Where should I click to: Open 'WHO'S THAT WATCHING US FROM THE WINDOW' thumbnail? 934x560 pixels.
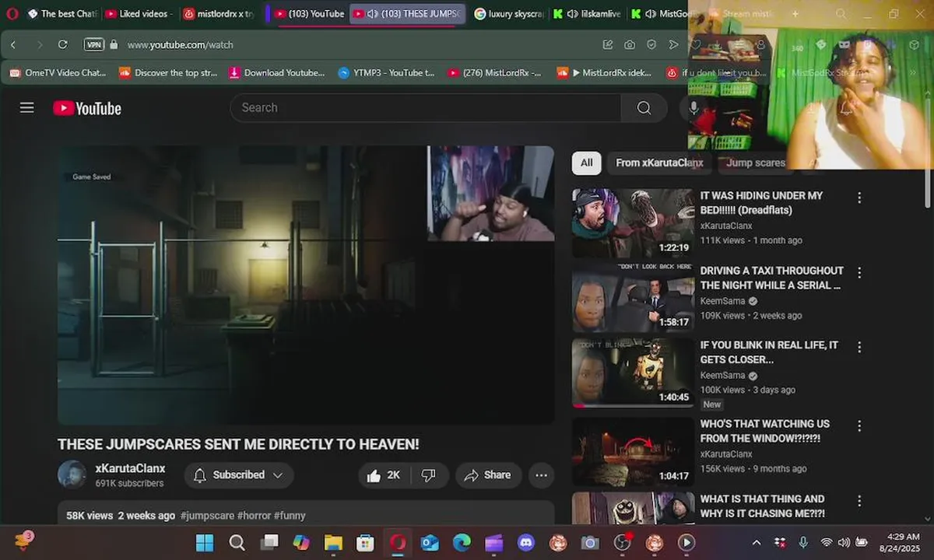[633, 451]
